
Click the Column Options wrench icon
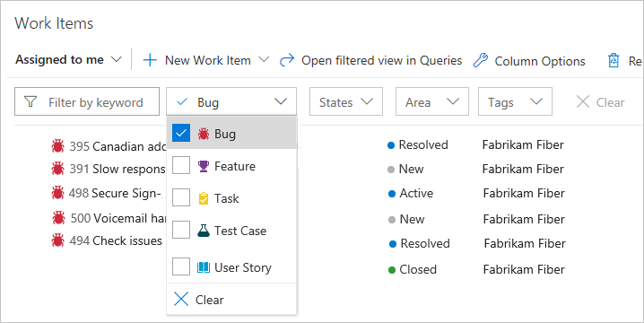(x=481, y=60)
